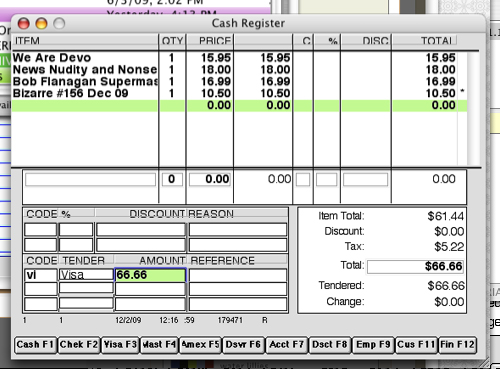
Task: Select the Mast F4 tender button
Action: point(159,345)
